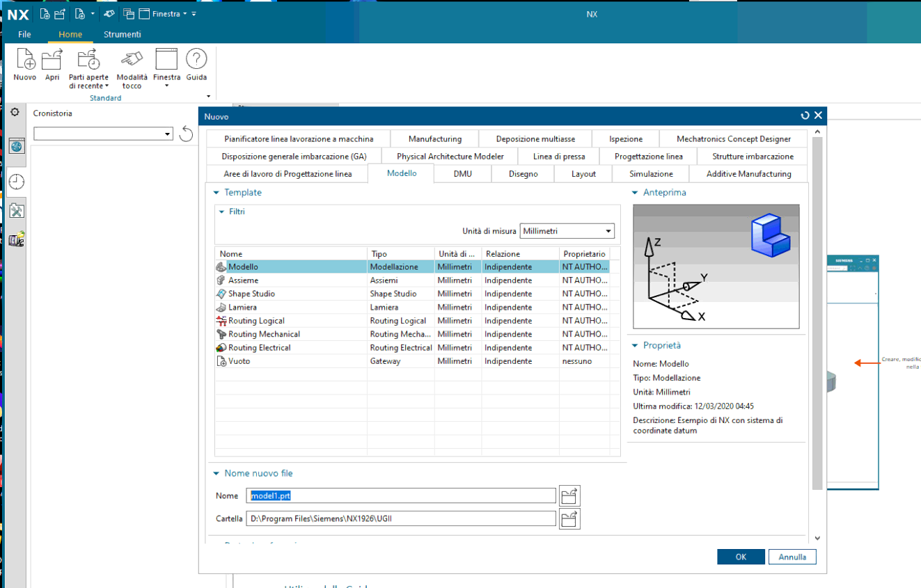This screenshot has width=921, height=588.
Task: Click the Assieme template icon
Action: (221, 280)
